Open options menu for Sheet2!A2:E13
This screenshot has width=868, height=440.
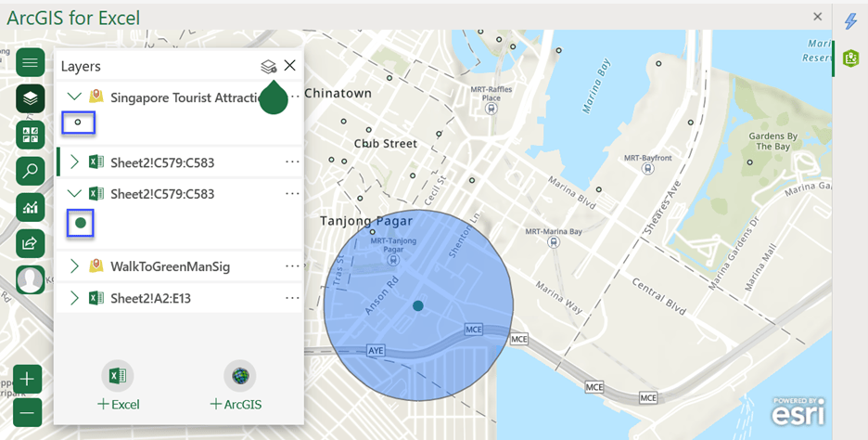coord(292,298)
